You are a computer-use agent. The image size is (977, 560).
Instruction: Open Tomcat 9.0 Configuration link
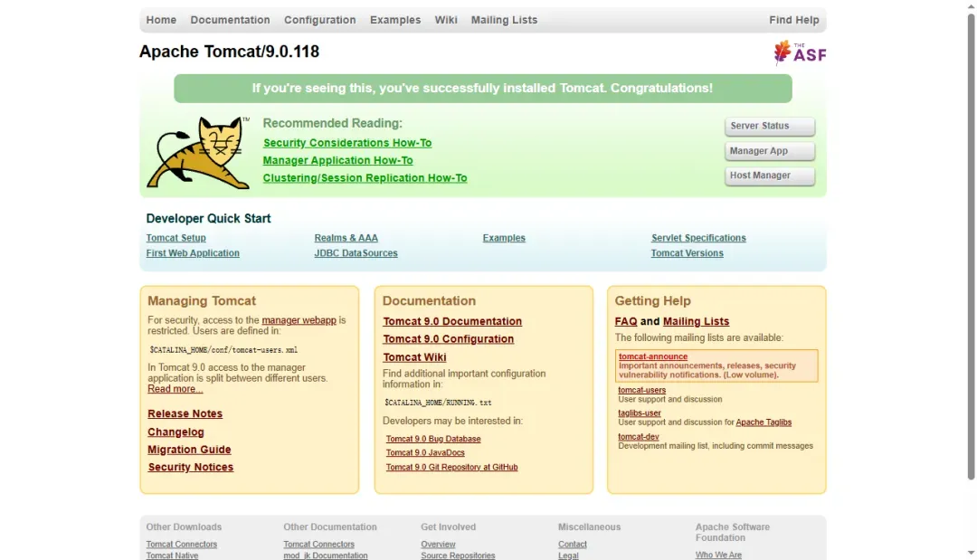coord(448,339)
